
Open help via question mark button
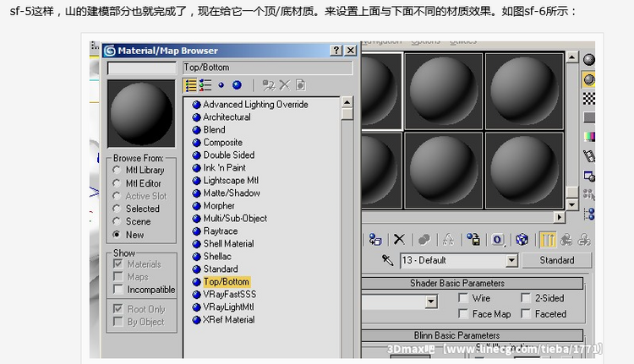pyautogui.click(x=336, y=50)
